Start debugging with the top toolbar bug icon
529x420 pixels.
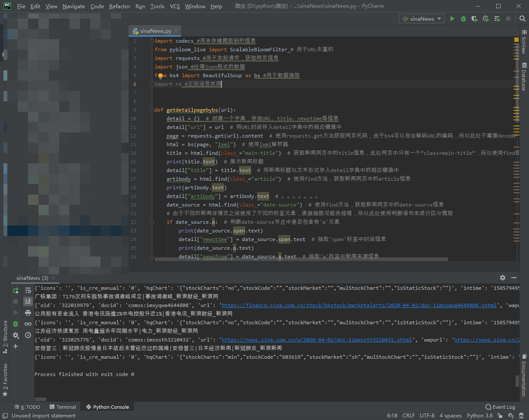coord(463,19)
